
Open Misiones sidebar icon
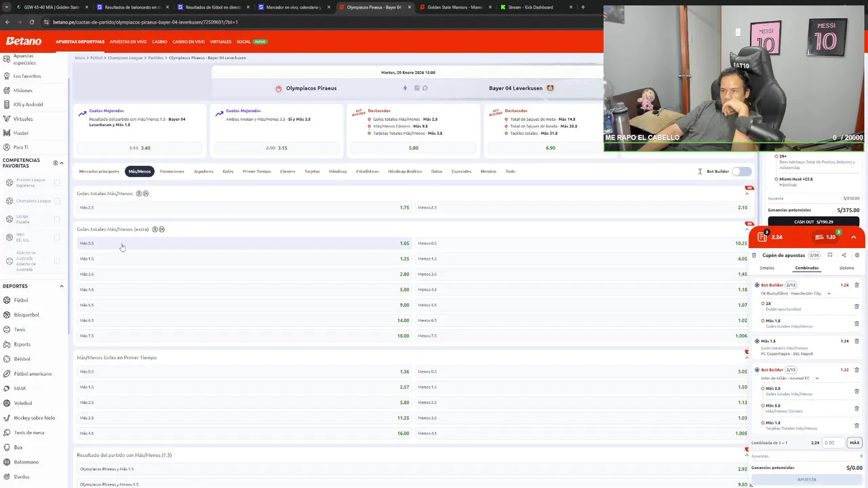(x=7, y=90)
